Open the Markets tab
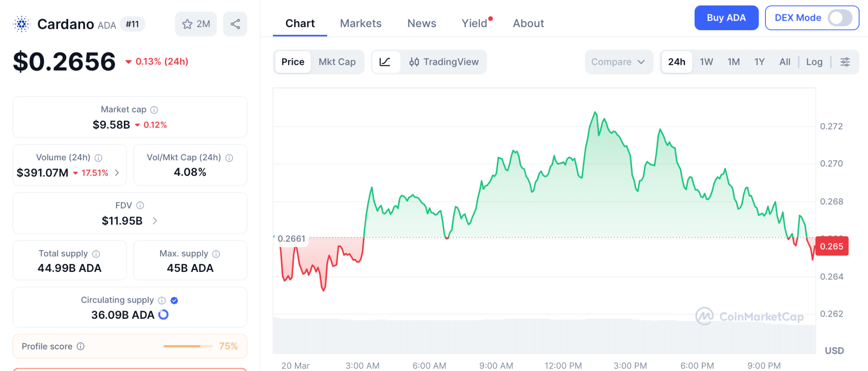 (361, 23)
